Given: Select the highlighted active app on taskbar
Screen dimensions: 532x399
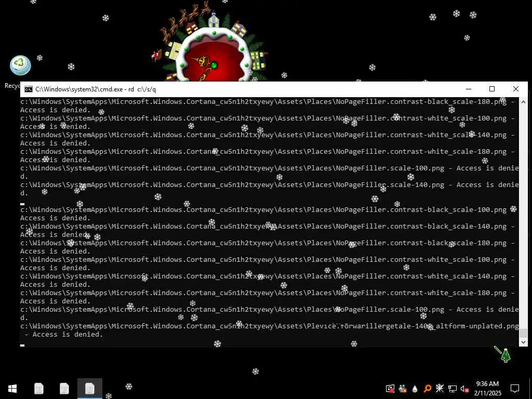Looking at the screenshot, I should (x=89, y=389).
